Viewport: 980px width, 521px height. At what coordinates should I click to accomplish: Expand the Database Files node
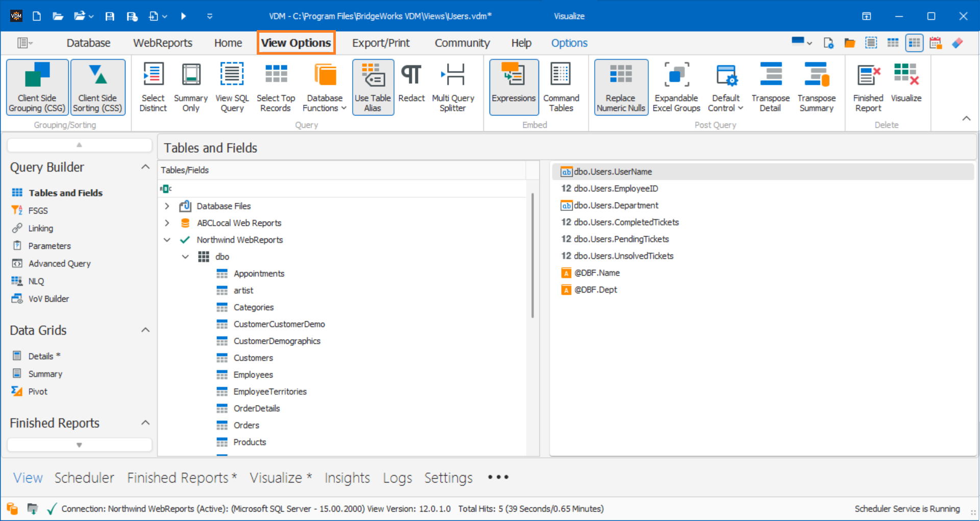(166, 206)
